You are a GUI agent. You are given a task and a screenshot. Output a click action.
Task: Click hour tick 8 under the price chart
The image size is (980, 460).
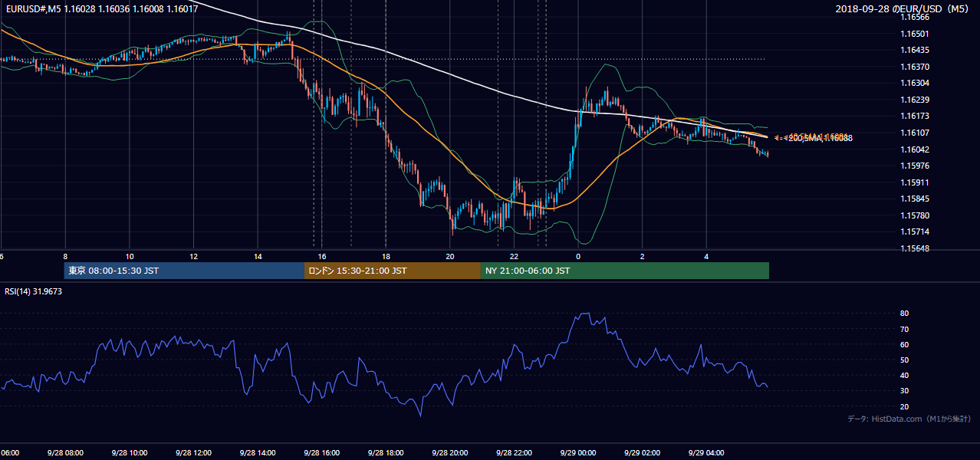click(x=65, y=257)
